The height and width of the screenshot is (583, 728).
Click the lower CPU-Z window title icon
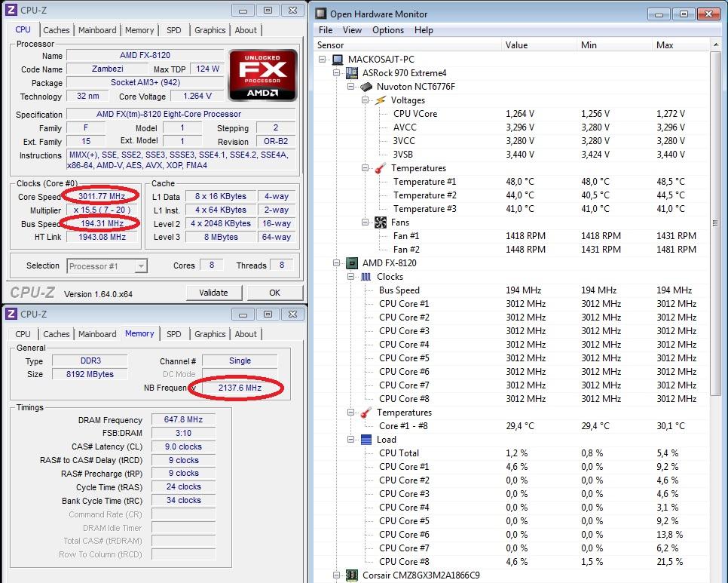coord(11,314)
